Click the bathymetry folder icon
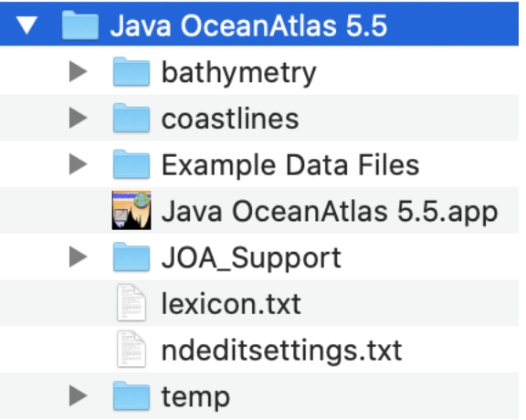Screen dimensions: 526x420 [131, 71]
